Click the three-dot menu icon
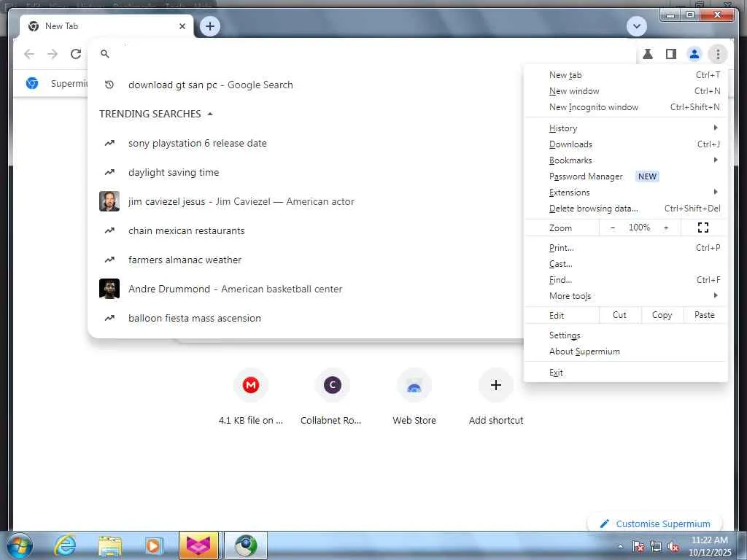 coord(718,54)
